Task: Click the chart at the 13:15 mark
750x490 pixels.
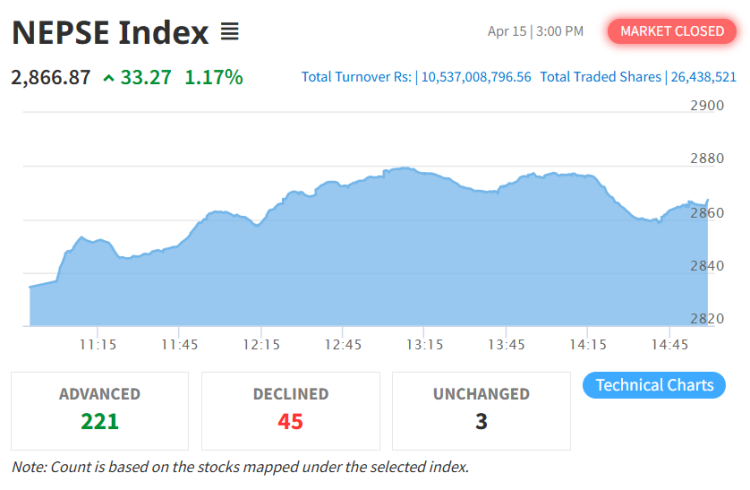Action: tap(424, 250)
